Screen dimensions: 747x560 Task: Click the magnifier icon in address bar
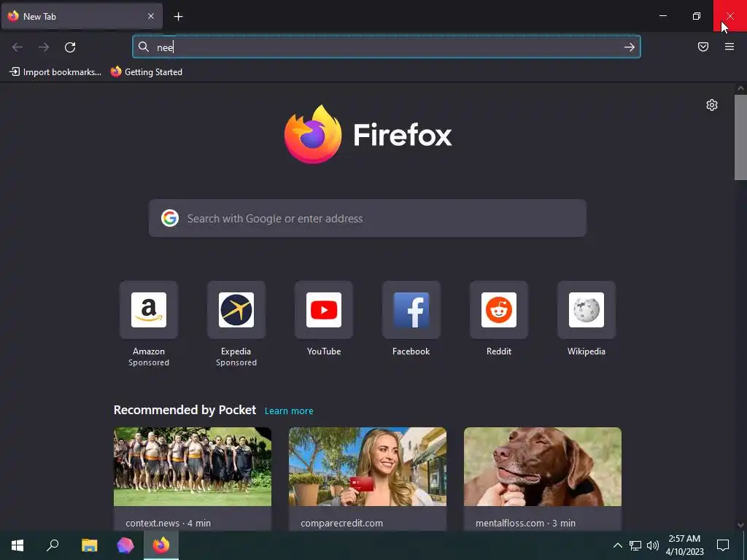click(144, 47)
